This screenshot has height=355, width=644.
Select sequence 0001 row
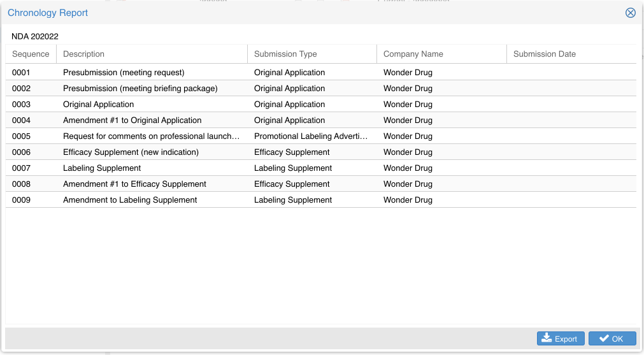21,73
